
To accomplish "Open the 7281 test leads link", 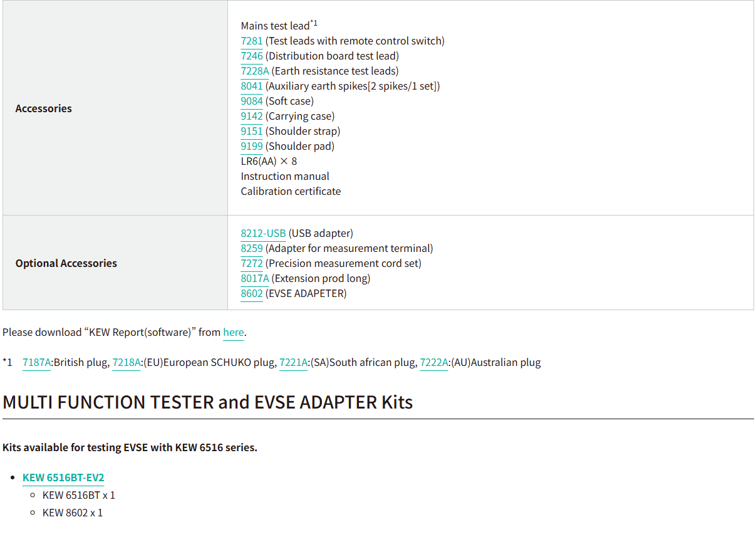I will [252, 41].
